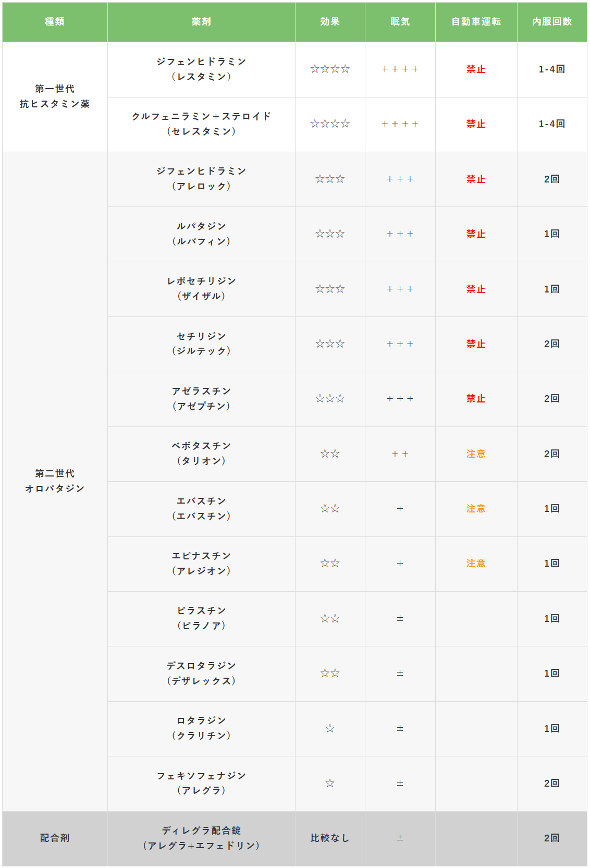Select the 第一世代 抗ヒスタミン薬 category cell
The image size is (590, 868).
pyautogui.click(x=55, y=96)
